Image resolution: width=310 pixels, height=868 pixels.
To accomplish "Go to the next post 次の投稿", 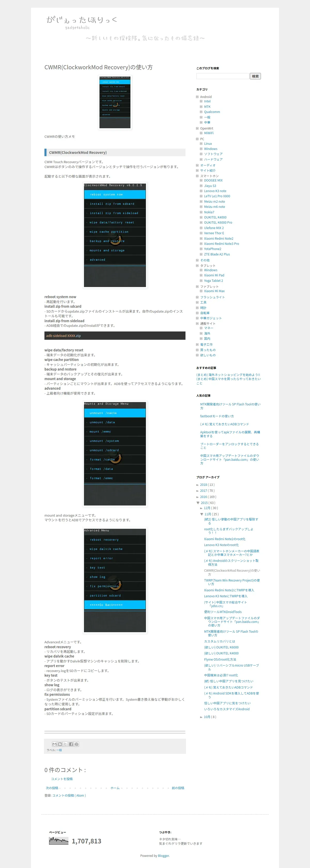I will [x=52, y=788].
